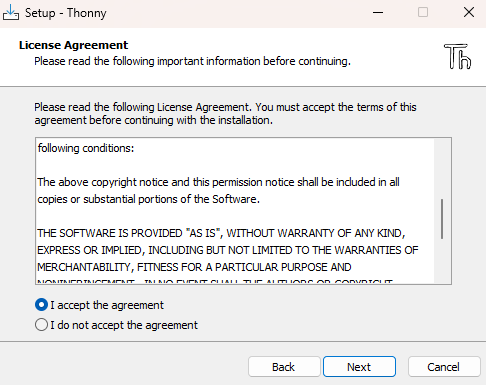Click the Setup installer icon in title bar

[x=11, y=12]
